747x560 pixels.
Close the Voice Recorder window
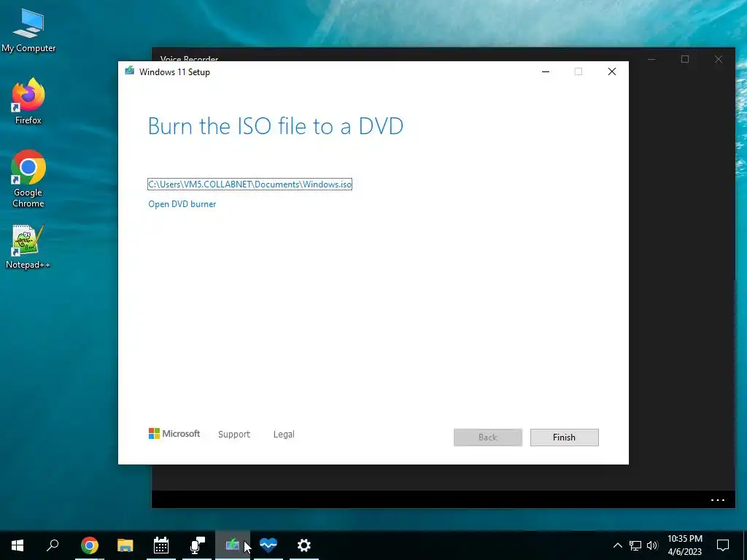[719, 59]
